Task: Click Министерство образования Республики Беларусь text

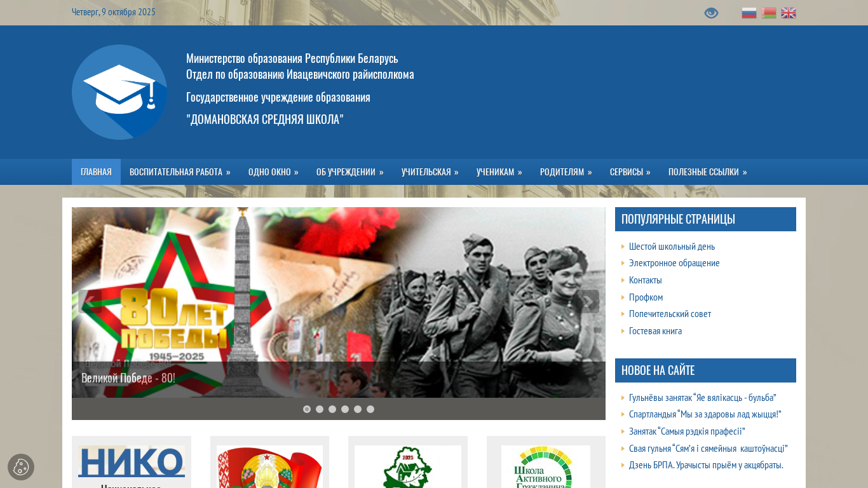Action: [x=292, y=58]
